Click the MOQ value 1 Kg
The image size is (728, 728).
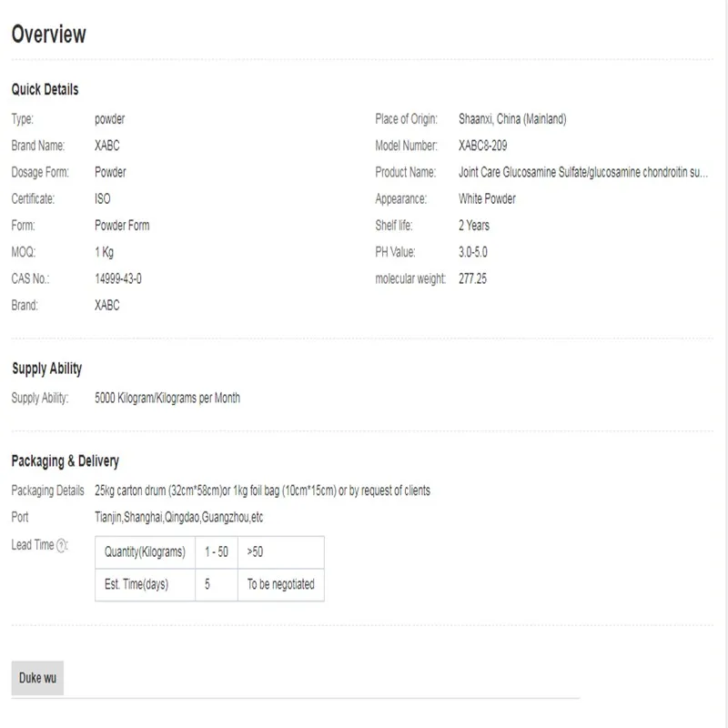click(104, 252)
